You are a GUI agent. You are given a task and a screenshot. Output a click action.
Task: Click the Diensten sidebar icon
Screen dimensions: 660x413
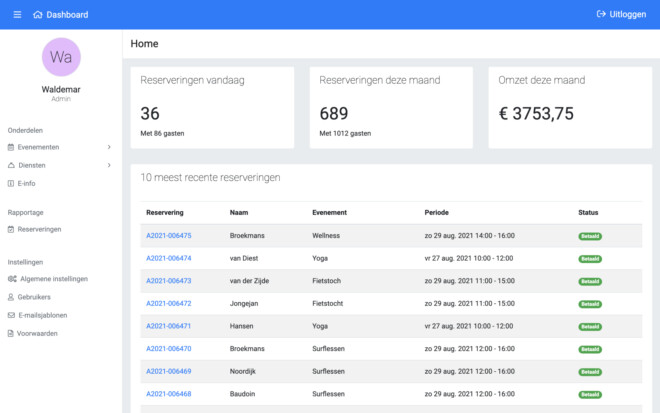click(11, 165)
